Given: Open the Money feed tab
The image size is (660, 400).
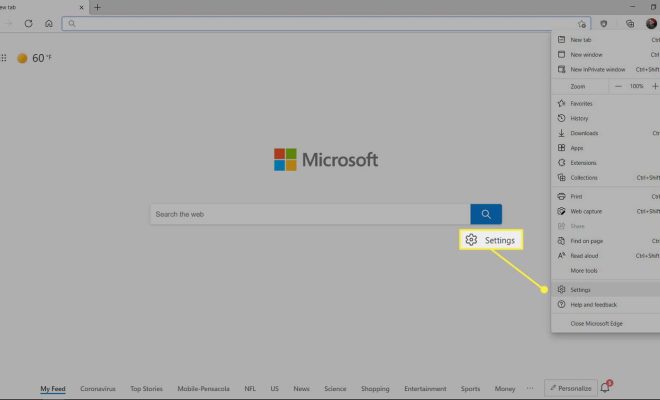Looking at the screenshot, I should [x=505, y=389].
